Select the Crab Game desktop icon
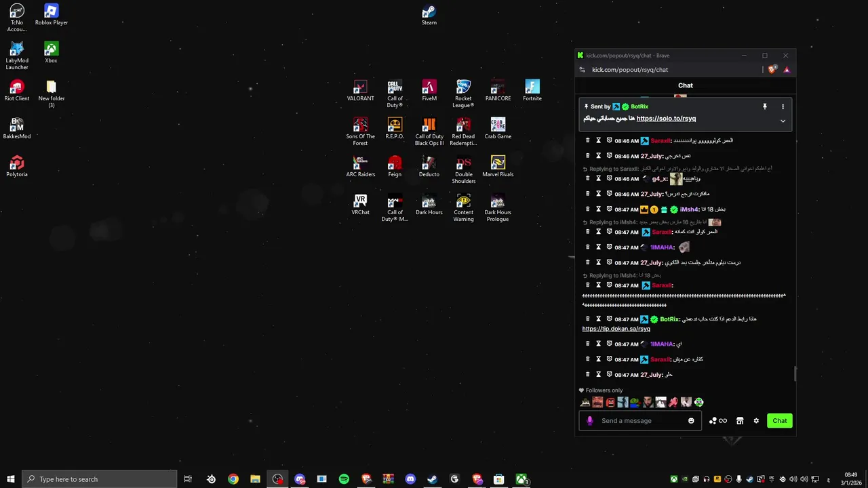868x488 pixels. click(498, 129)
